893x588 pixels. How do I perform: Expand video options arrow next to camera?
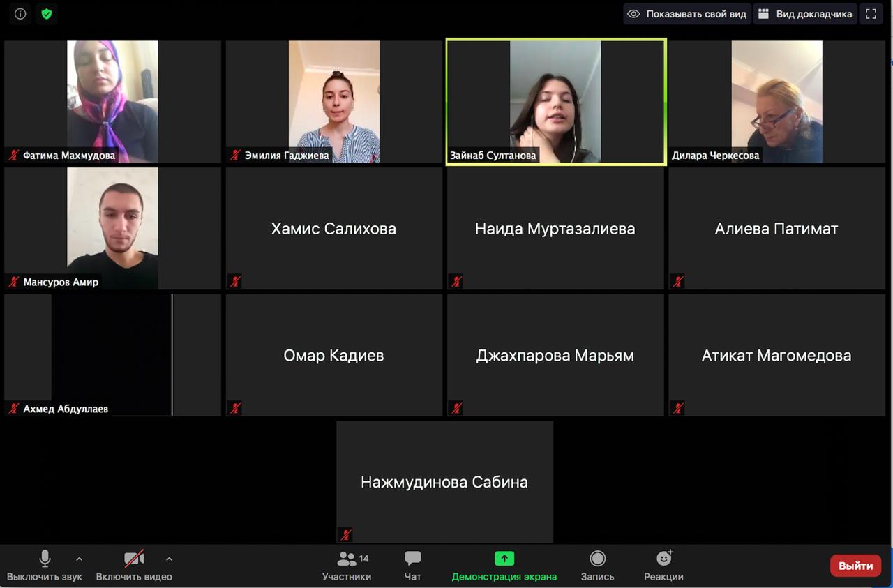pyautogui.click(x=169, y=559)
